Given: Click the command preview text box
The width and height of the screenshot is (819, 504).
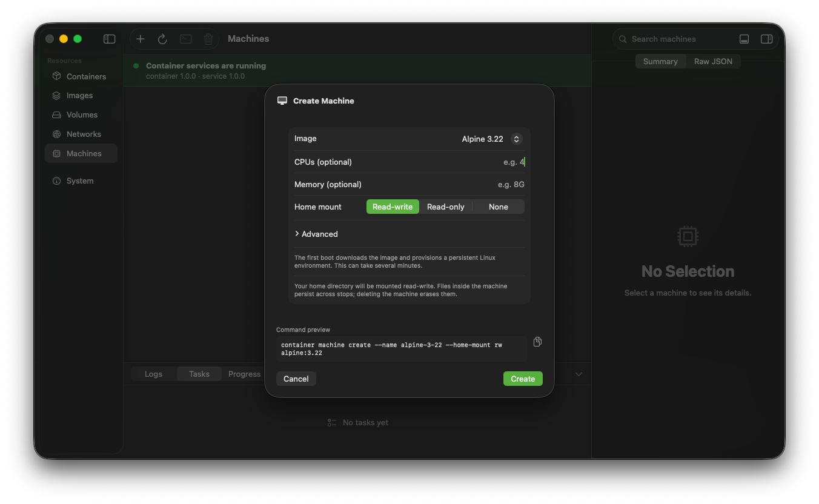Looking at the screenshot, I should tap(402, 349).
